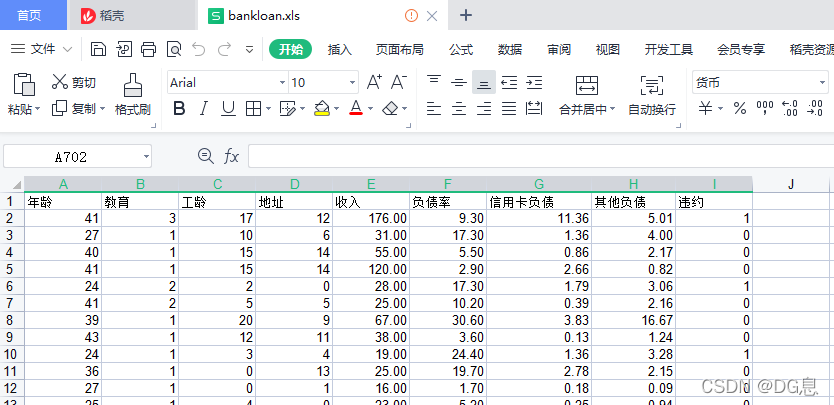Screen dimensions: 834x405
Task: Expand the Merge Center dropdown arrow
Action: click(613, 110)
